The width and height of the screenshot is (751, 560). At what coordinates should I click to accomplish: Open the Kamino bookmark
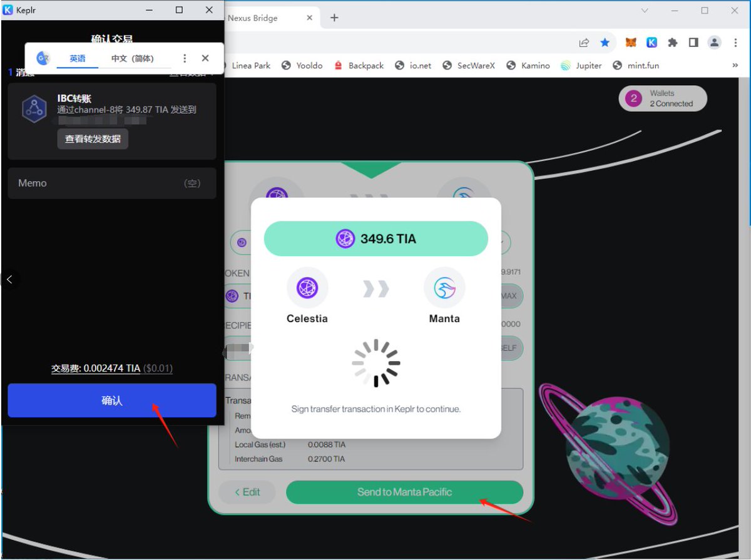tap(528, 65)
